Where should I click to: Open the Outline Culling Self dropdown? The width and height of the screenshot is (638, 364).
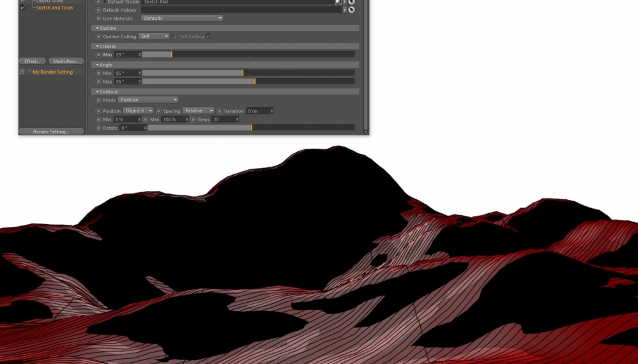154,36
